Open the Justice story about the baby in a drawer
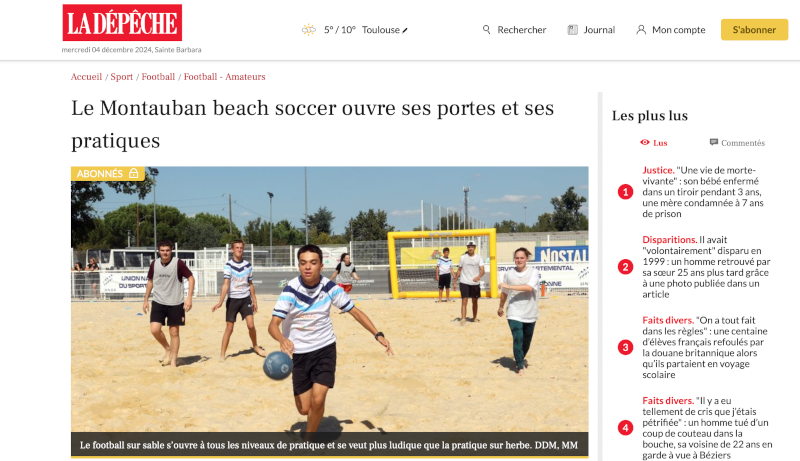The width and height of the screenshot is (800, 461). (703, 192)
